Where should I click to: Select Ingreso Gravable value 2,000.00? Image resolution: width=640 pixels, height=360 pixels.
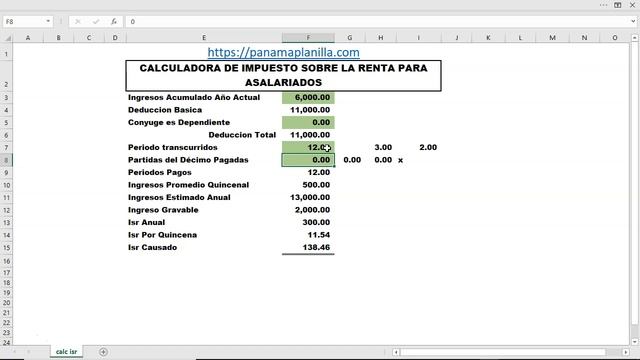308,210
